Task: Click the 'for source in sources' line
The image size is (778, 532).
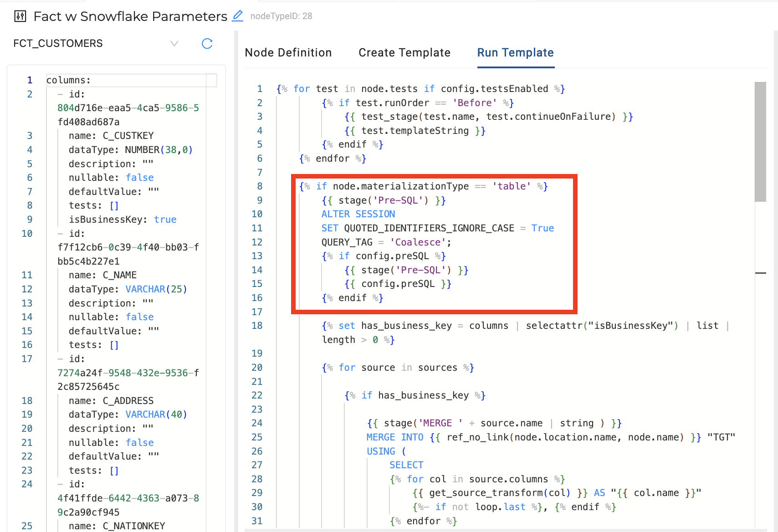Action: [x=398, y=368]
